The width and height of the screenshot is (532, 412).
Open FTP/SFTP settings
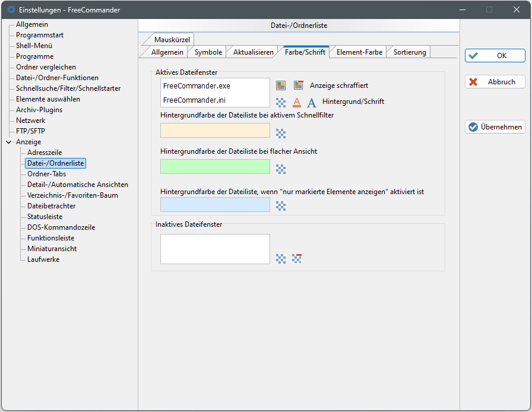(30, 131)
